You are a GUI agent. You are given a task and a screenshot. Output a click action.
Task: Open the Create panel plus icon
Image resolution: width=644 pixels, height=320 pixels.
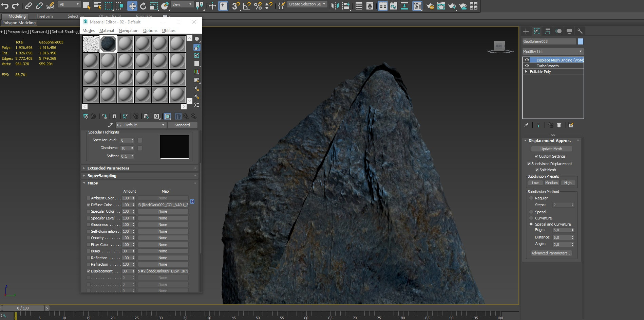pyautogui.click(x=526, y=31)
